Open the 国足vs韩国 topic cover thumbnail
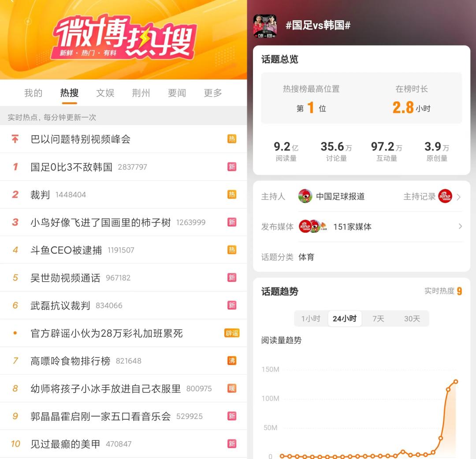Image resolution: width=476 pixels, height=459 pixels. [265, 26]
